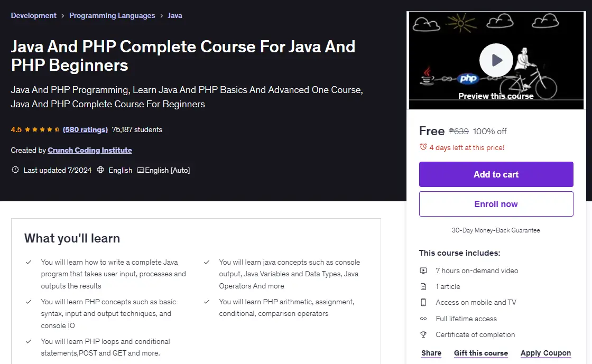
Task: Click the Free price label
Action: click(432, 131)
